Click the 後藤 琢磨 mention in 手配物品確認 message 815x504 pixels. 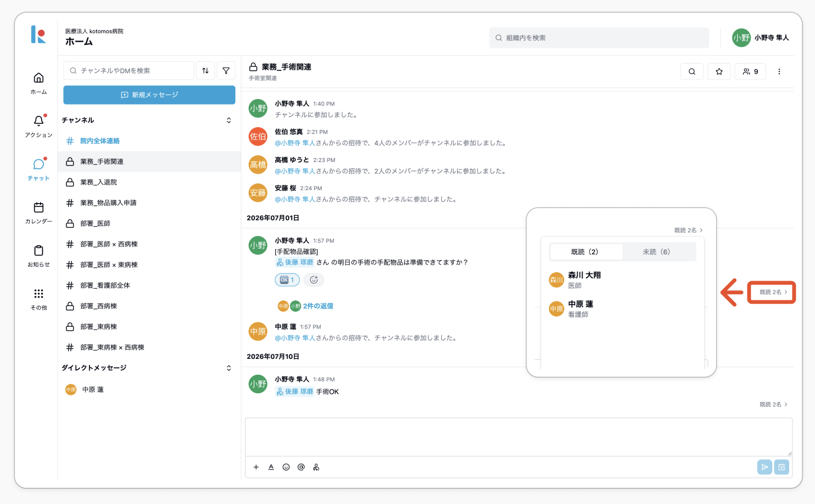pos(294,262)
